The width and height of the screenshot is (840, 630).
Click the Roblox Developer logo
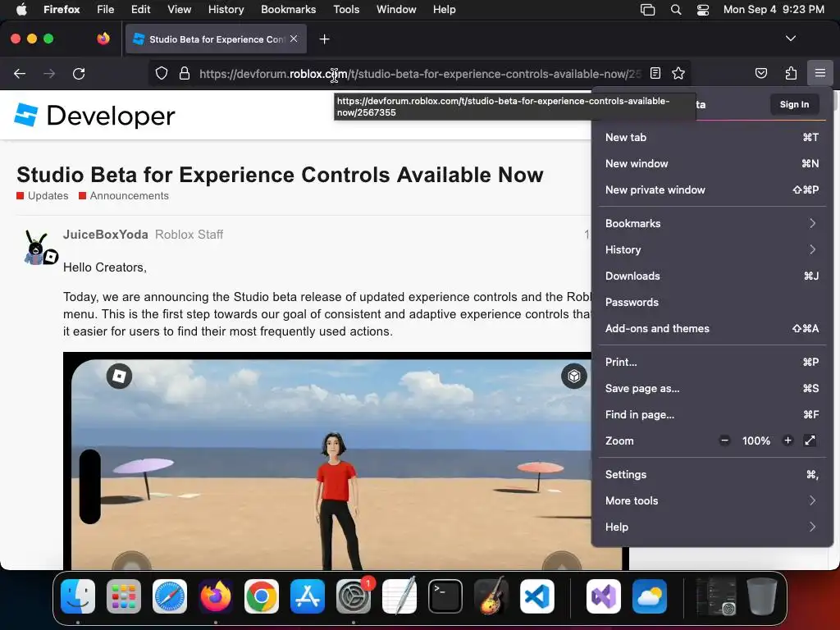tap(94, 115)
